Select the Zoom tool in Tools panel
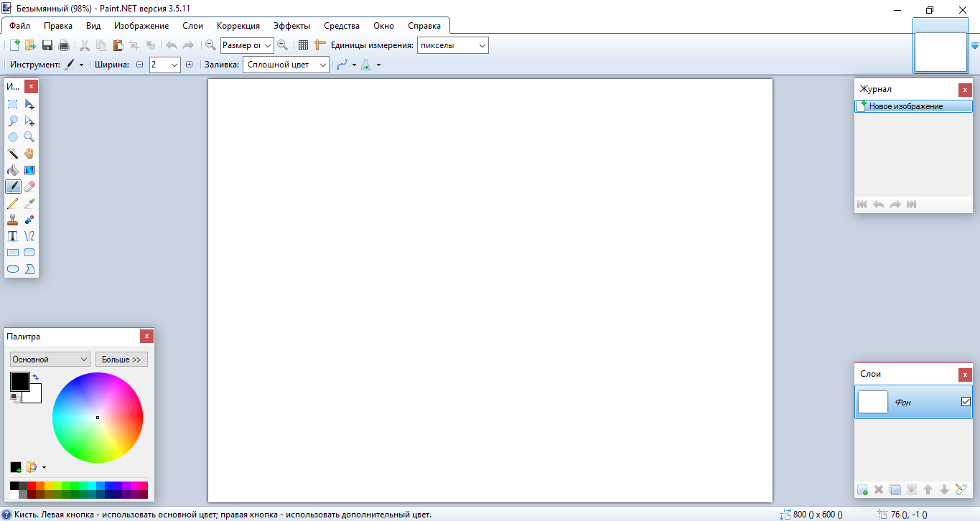The height and width of the screenshot is (521, 980). tap(29, 137)
